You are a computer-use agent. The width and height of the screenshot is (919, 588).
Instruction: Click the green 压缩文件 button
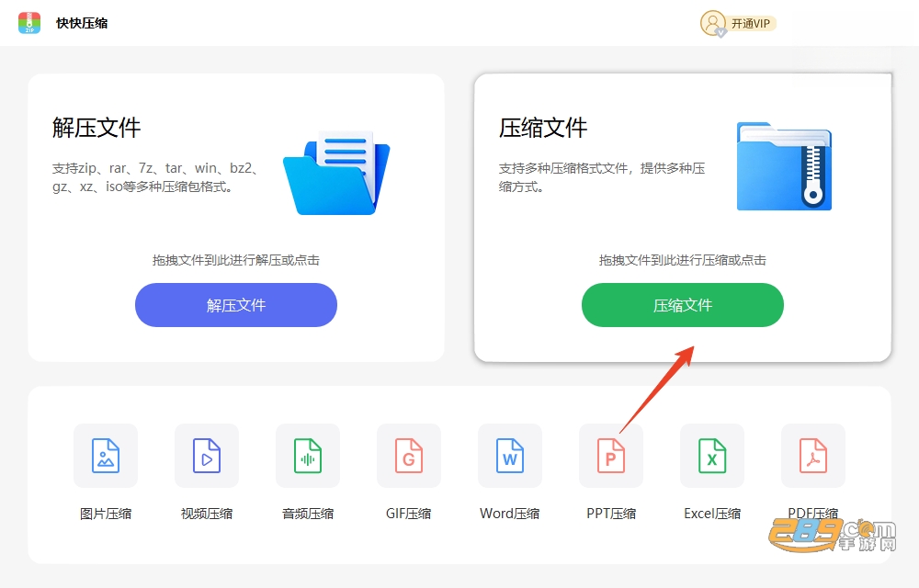pyautogui.click(x=682, y=305)
